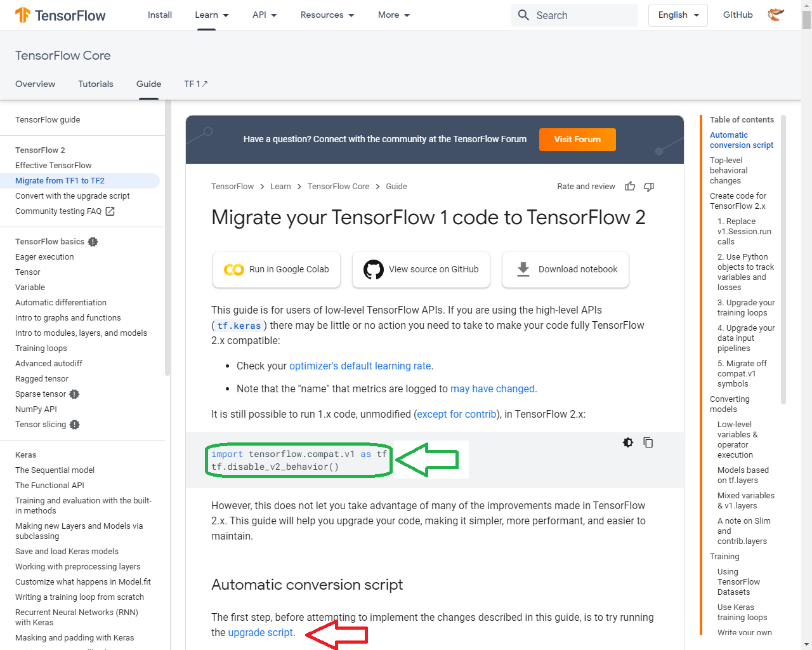Open NumPy API sidebar item
This screenshot has width=812, height=650.
pos(36,409)
